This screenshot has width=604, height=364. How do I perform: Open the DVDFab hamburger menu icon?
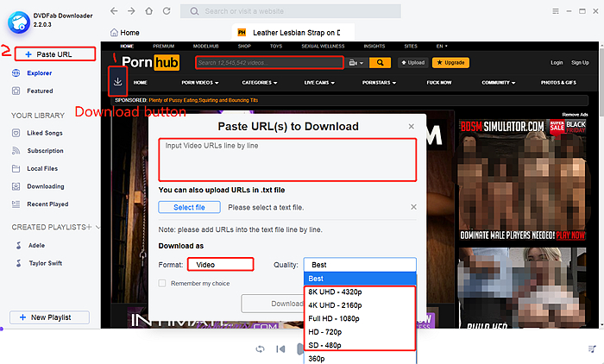556,11
